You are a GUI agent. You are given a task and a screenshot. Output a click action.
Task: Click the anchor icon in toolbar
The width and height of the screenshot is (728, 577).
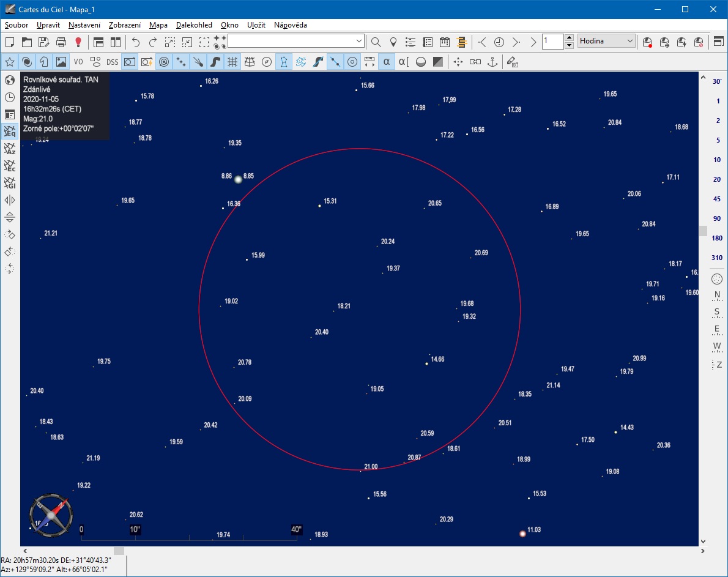492,62
